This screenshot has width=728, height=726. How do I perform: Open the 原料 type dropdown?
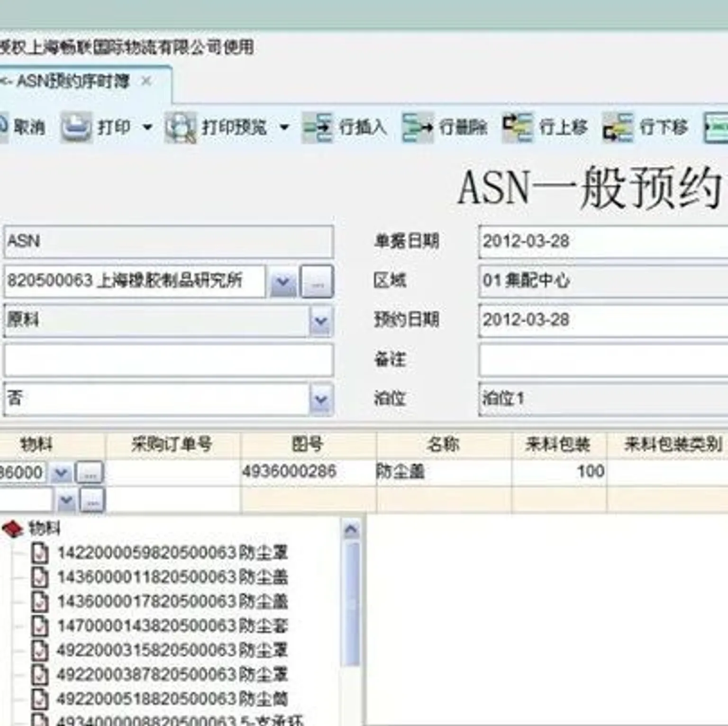pos(322,321)
